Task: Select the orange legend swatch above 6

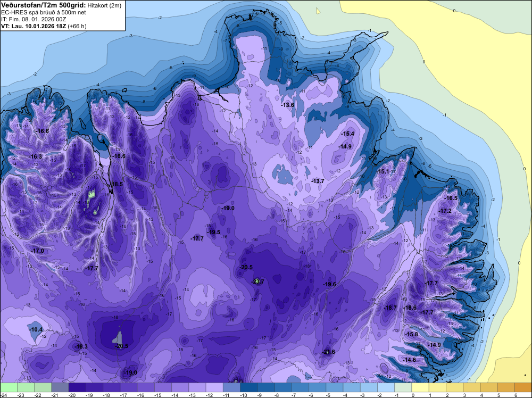Action: pyautogui.click(x=523, y=387)
